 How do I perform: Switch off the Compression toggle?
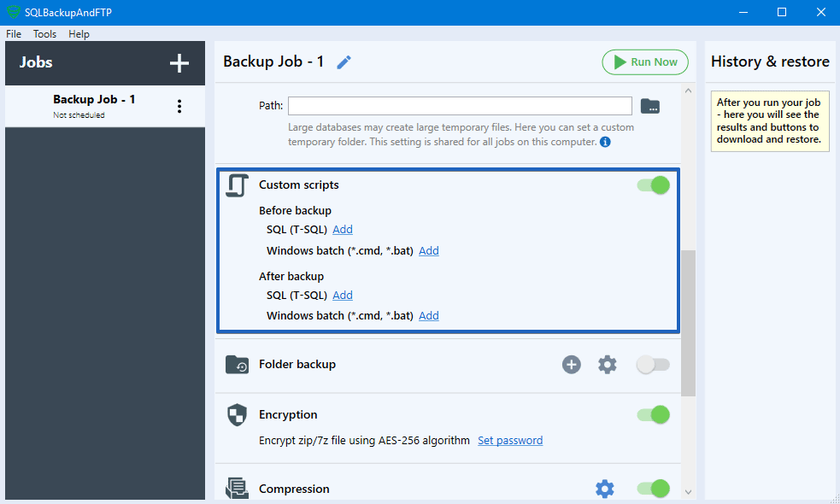(653, 489)
